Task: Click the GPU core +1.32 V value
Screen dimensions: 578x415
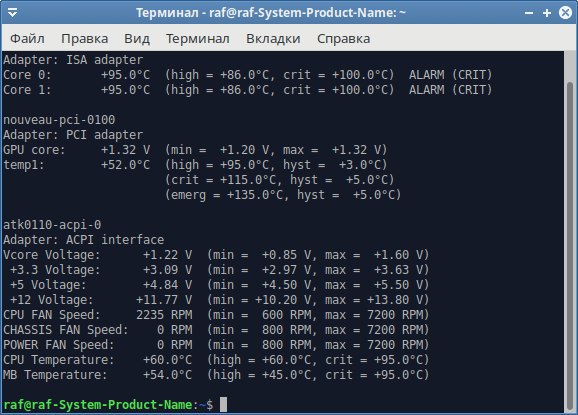Action: click(126, 150)
